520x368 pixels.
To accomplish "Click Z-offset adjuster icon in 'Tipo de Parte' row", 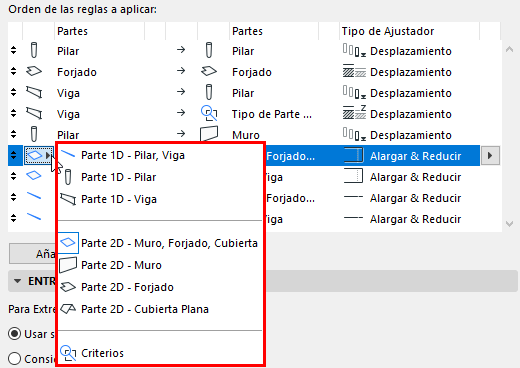I will pyautogui.click(x=354, y=113).
